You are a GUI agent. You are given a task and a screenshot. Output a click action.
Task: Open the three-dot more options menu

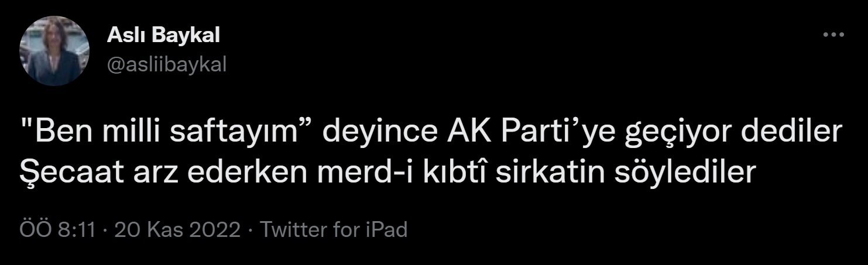tap(834, 36)
